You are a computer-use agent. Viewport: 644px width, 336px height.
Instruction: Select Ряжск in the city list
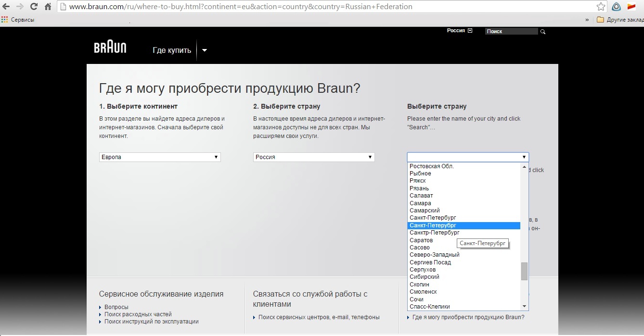coord(464,181)
